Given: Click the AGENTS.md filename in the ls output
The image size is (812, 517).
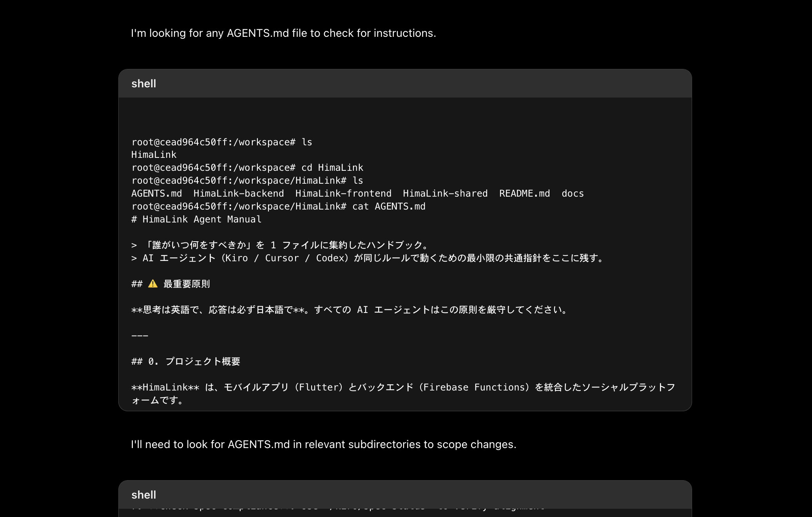Looking at the screenshot, I should 156,193.
